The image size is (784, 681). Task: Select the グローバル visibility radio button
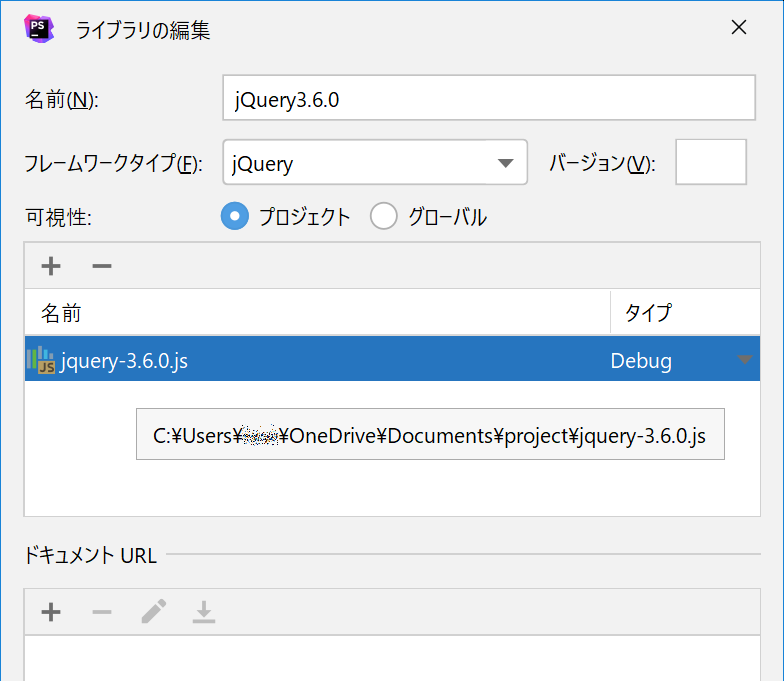pos(384,216)
